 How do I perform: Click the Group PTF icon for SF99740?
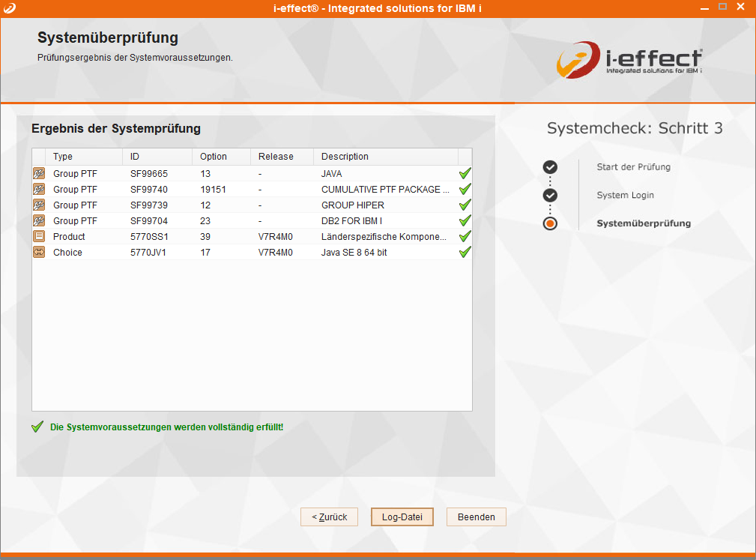[x=39, y=189]
